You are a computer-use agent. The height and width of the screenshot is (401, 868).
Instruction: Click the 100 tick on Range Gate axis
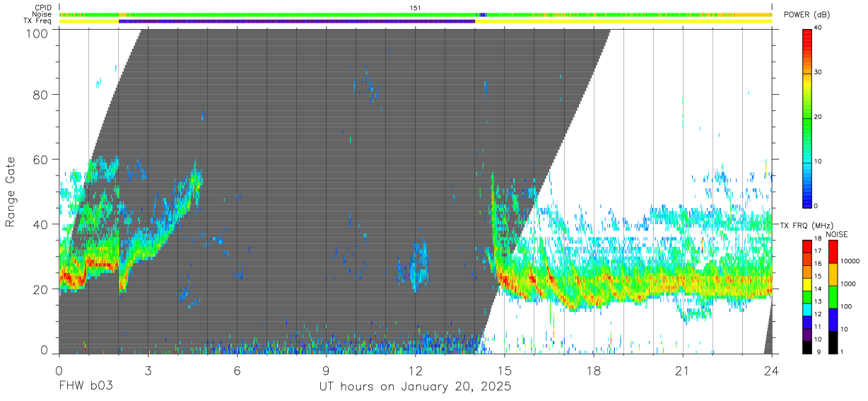tap(37, 33)
